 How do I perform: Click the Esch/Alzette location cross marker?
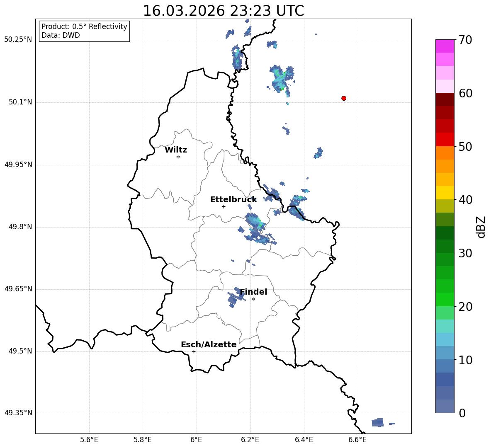[194, 351]
